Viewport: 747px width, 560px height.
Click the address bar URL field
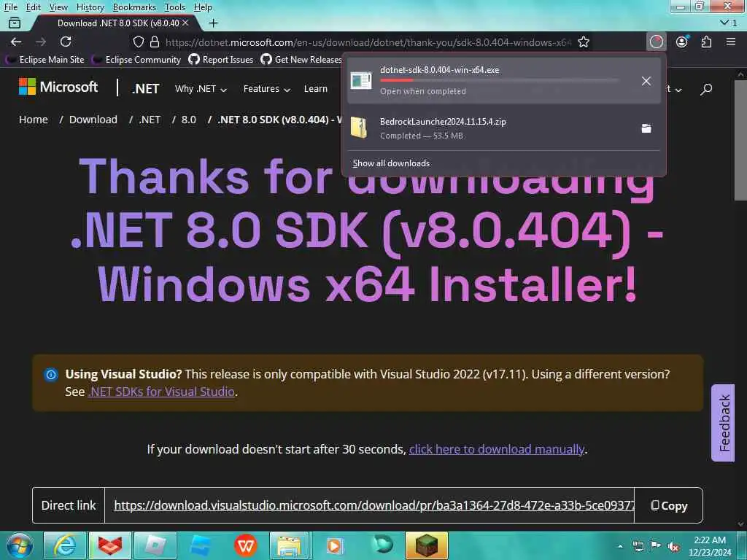368,42
